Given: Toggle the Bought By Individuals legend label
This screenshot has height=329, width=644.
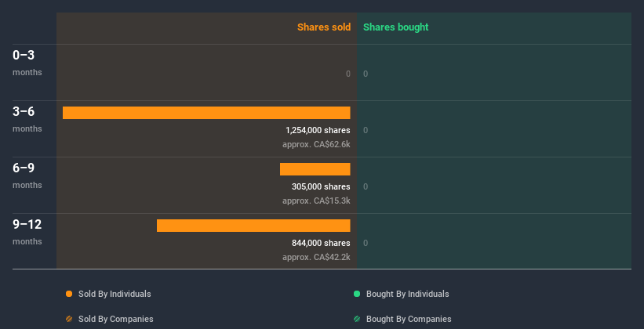Looking at the screenshot, I should point(407,294).
